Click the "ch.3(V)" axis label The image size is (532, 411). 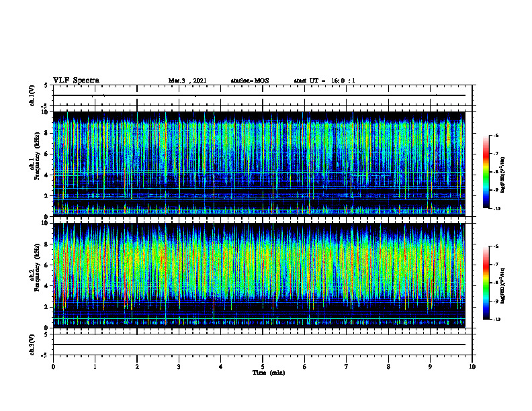[32, 345]
